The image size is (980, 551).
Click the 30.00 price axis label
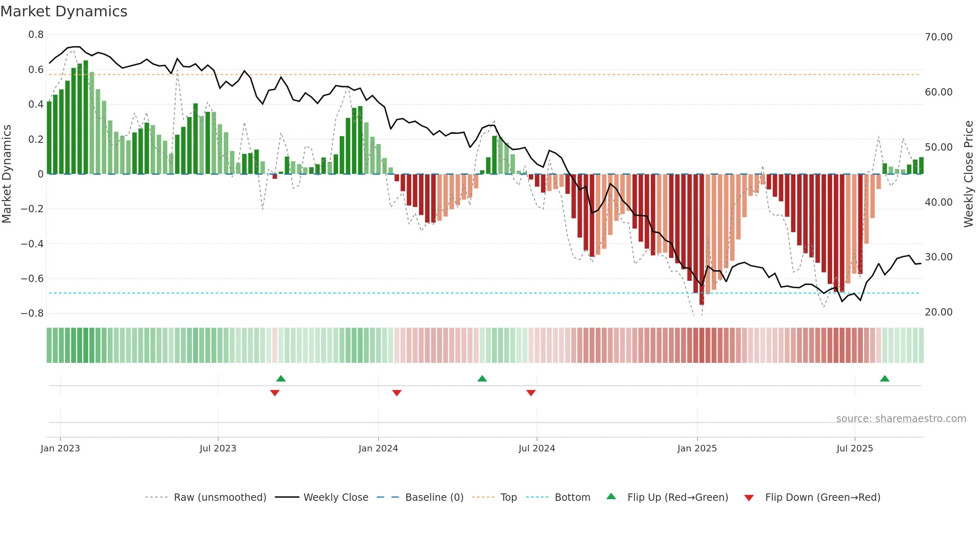pyautogui.click(x=939, y=257)
